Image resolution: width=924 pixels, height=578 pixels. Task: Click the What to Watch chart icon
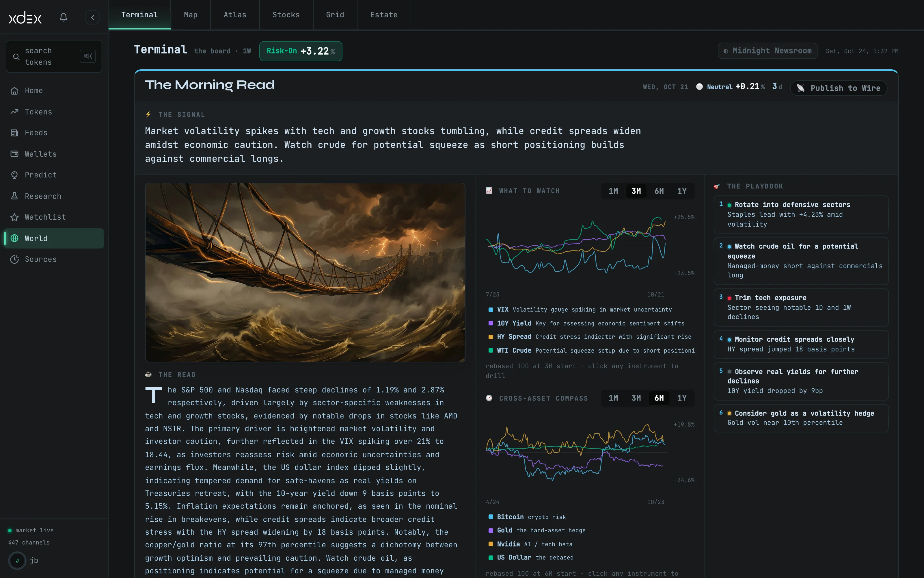pos(489,190)
